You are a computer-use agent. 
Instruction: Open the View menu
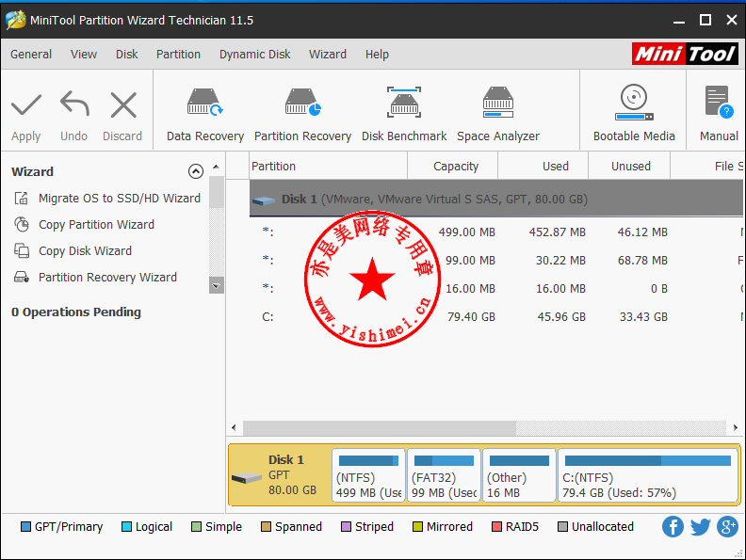(84, 55)
